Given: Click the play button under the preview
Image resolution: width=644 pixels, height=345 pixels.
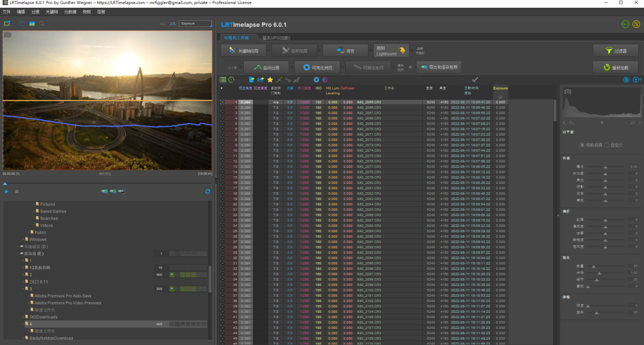Looking at the screenshot, I should coord(7,192).
